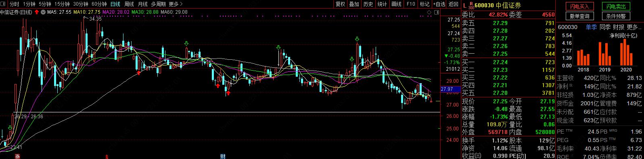
Task: Switch chart to 5分钟 period
Action: click(x=45, y=4)
